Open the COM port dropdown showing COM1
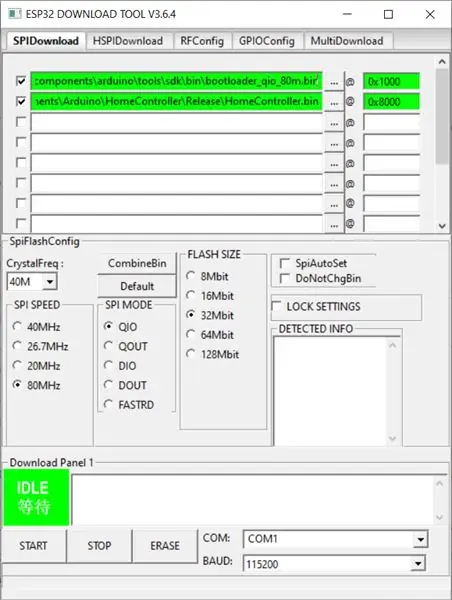Image resolution: width=452 pixels, height=600 pixels. point(420,540)
